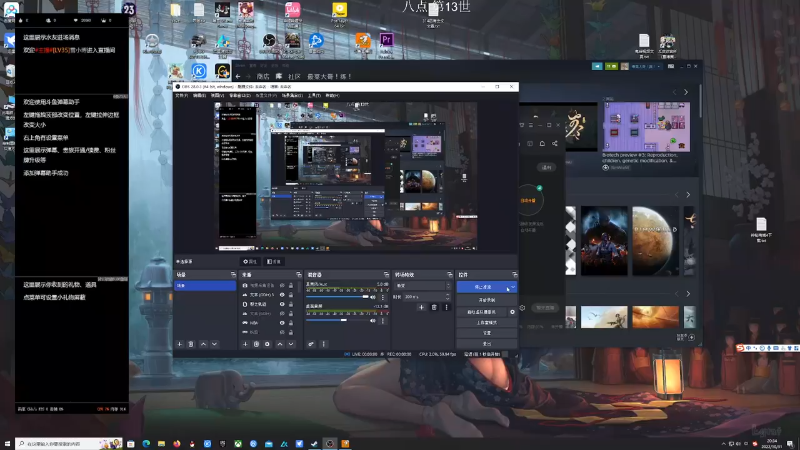Pop out the 控件 dock
This screenshot has width=800, height=450.
tap(514, 274)
